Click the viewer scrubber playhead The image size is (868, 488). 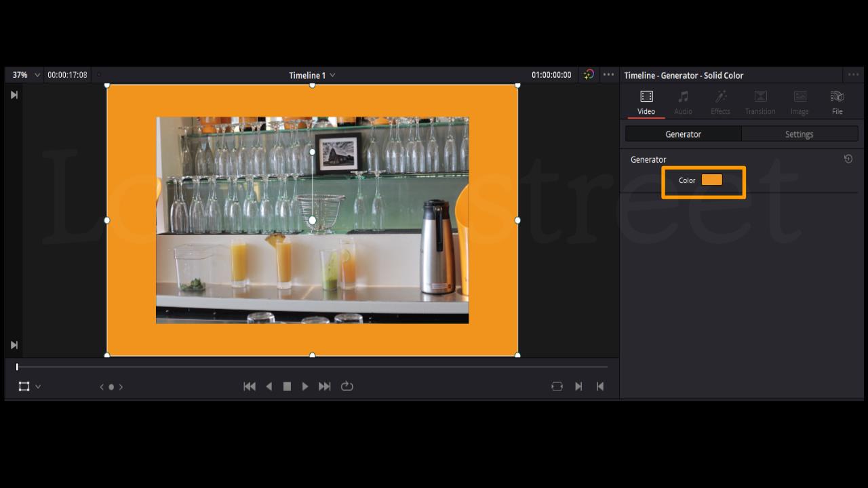point(17,367)
